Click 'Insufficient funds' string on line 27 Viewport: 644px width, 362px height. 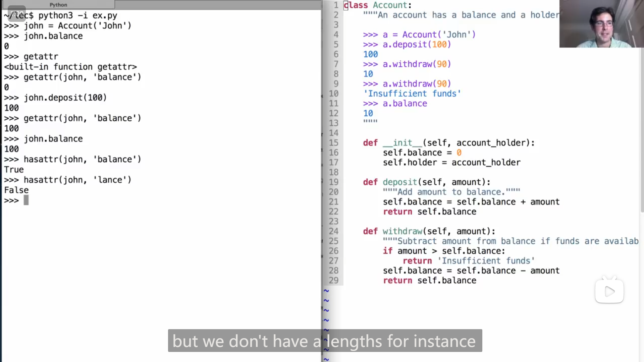click(x=486, y=261)
